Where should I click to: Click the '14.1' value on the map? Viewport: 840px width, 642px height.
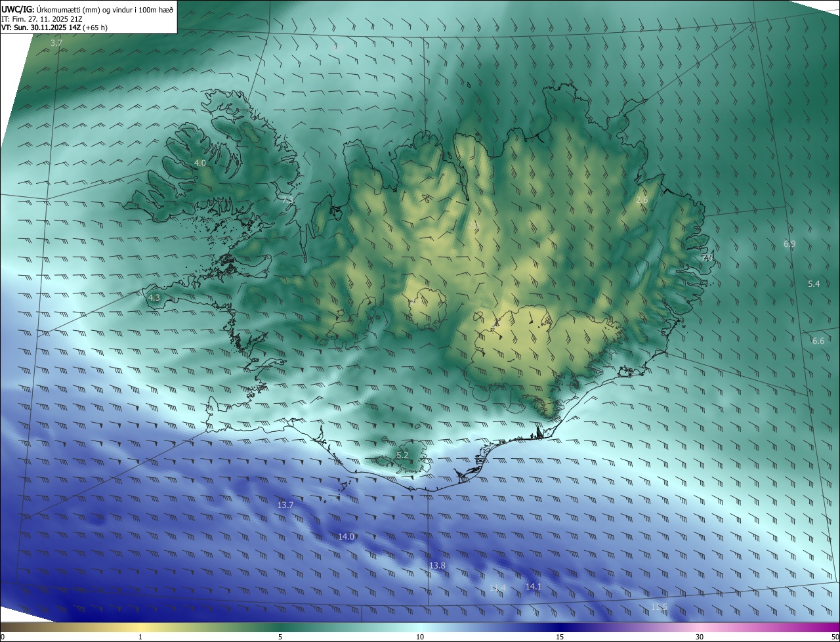pos(534,586)
